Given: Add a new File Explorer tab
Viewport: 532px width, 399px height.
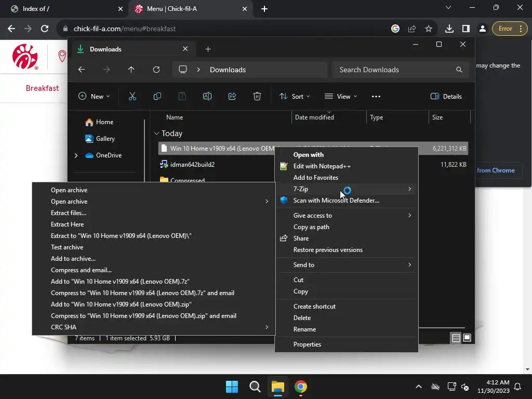Looking at the screenshot, I should click(208, 49).
